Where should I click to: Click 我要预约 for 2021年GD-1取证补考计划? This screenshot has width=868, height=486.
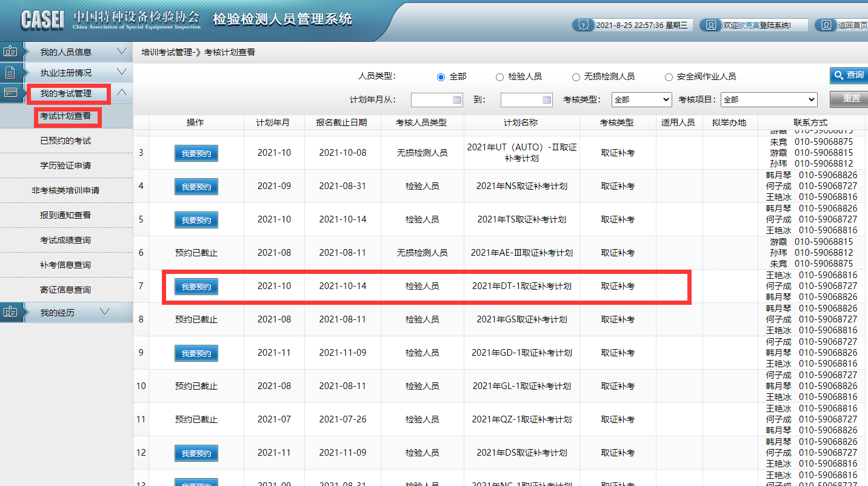click(196, 353)
